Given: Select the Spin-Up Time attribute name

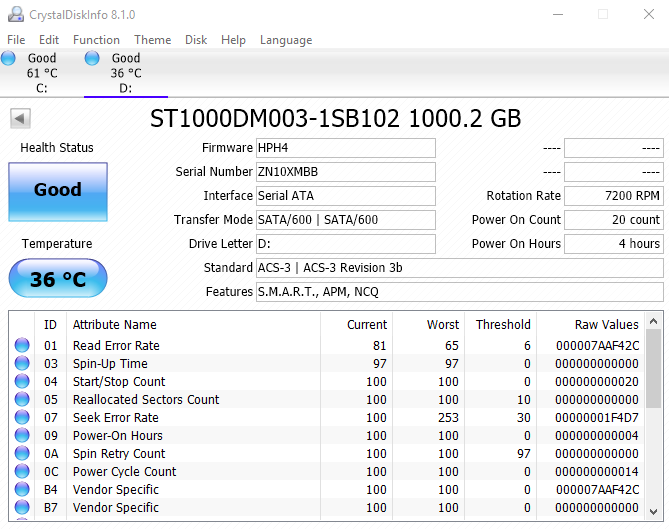Looking at the screenshot, I should (110, 364).
